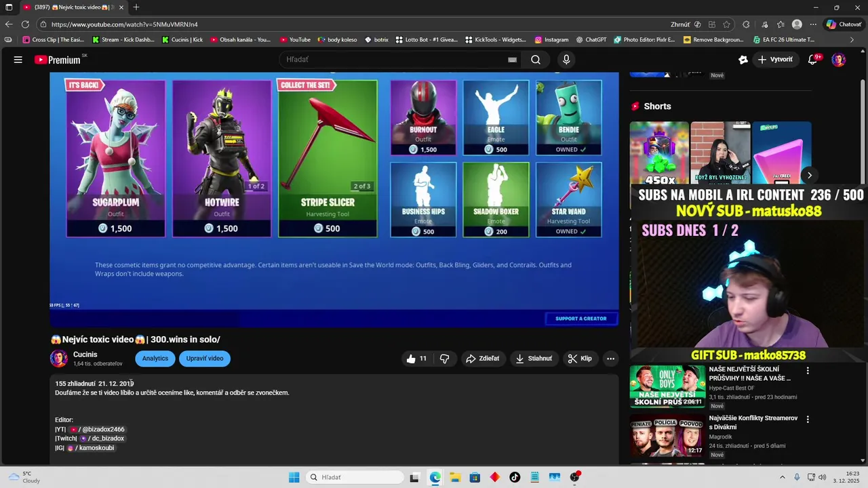The height and width of the screenshot is (488, 868).
Task: Start voice search with the microphone icon
Action: pos(566,60)
